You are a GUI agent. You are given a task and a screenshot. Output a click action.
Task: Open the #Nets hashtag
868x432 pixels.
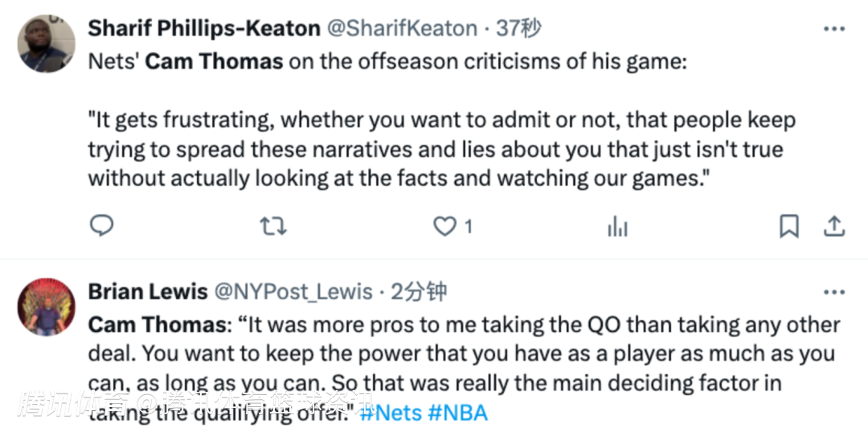(x=390, y=413)
